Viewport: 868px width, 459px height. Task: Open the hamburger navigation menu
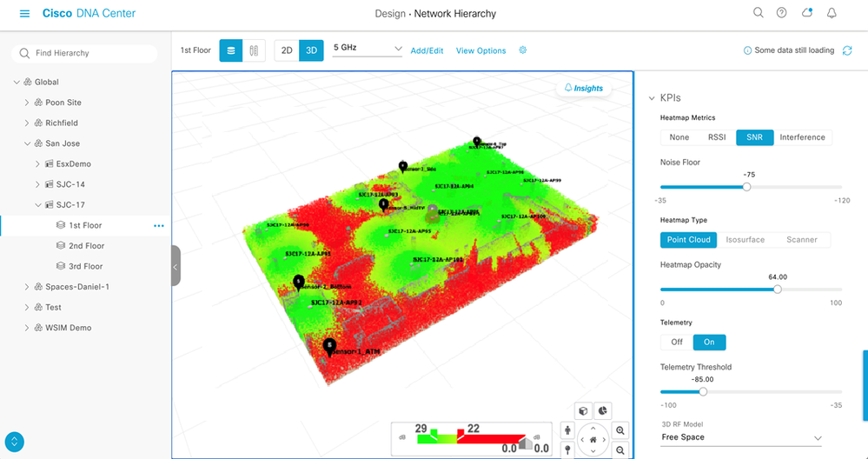24,13
